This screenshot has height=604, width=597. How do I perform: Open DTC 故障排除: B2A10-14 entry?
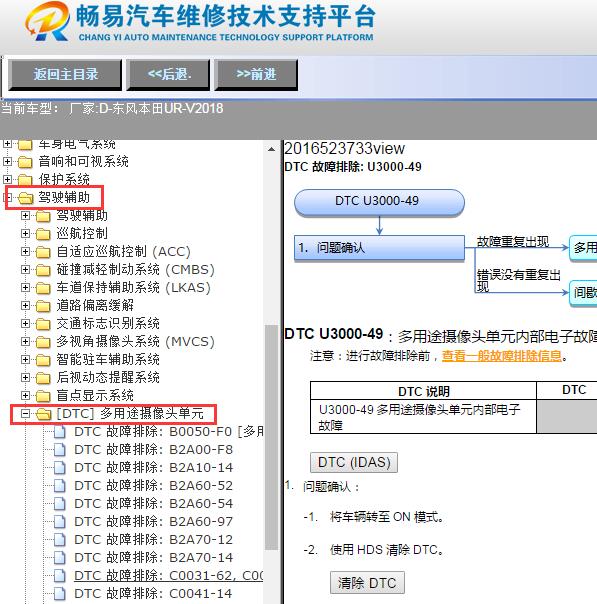(153, 468)
